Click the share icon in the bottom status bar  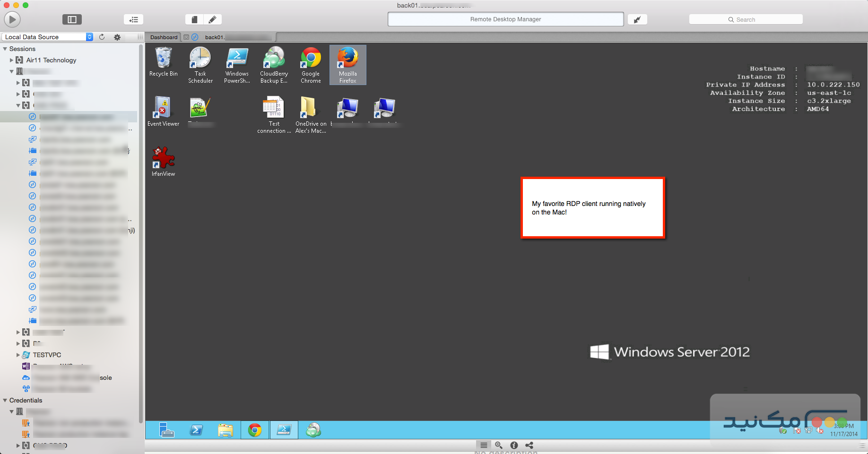pos(529,445)
